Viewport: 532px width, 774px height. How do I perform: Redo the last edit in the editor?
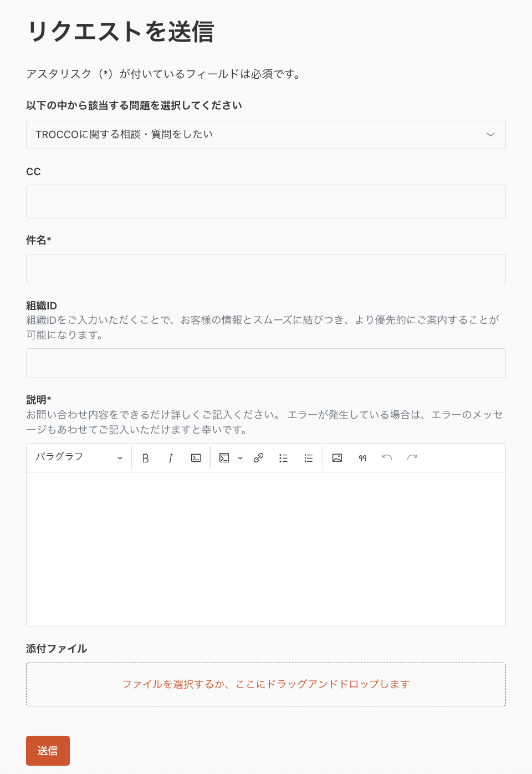[x=412, y=457]
